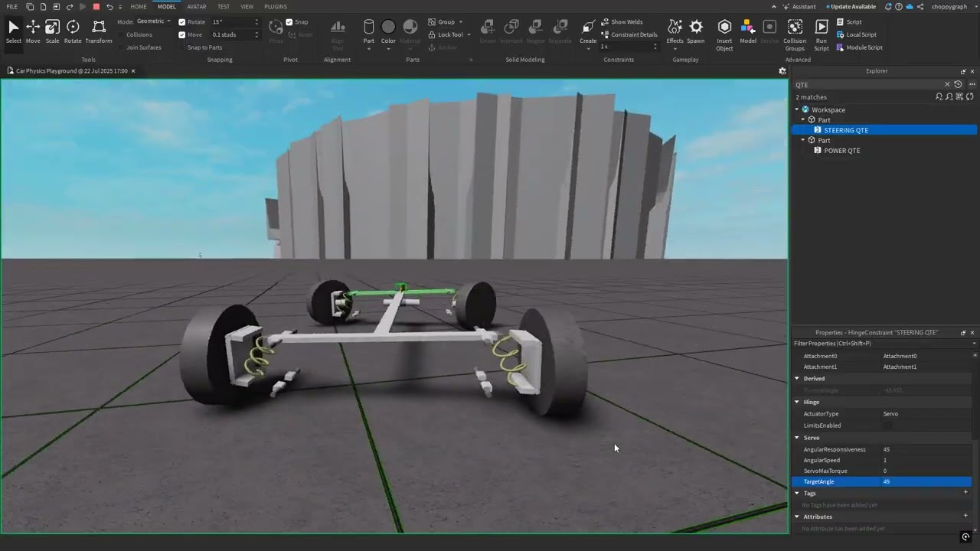
Task: Collapse the Servo properties section
Action: coord(797,438)
